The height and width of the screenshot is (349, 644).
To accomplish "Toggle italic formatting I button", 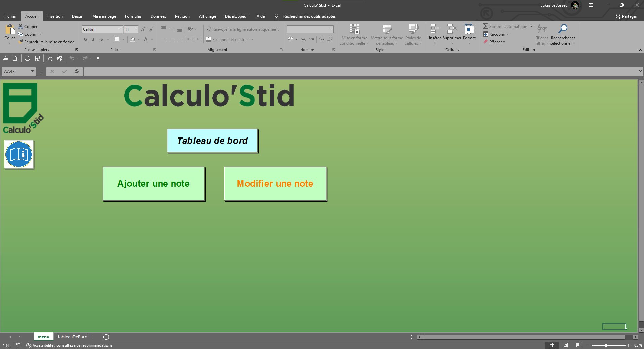I will point(93,39).
